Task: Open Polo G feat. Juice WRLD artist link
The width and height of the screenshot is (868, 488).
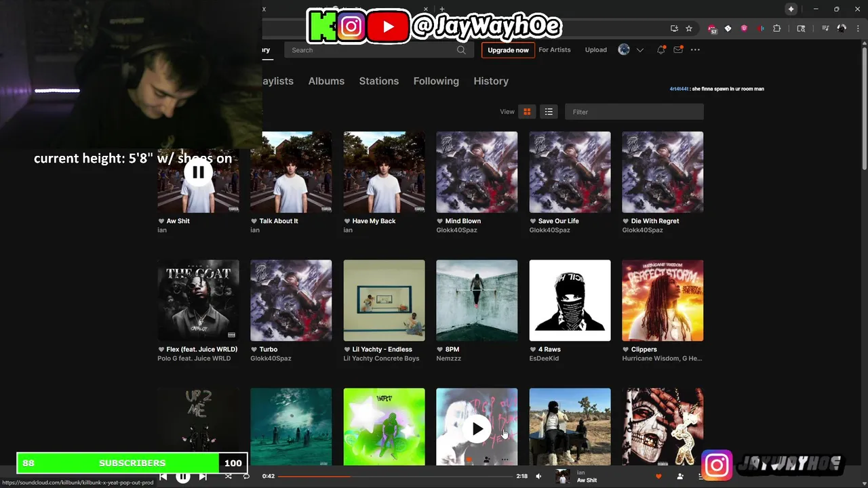Action: pyautogui.click(x=194, y=358)
